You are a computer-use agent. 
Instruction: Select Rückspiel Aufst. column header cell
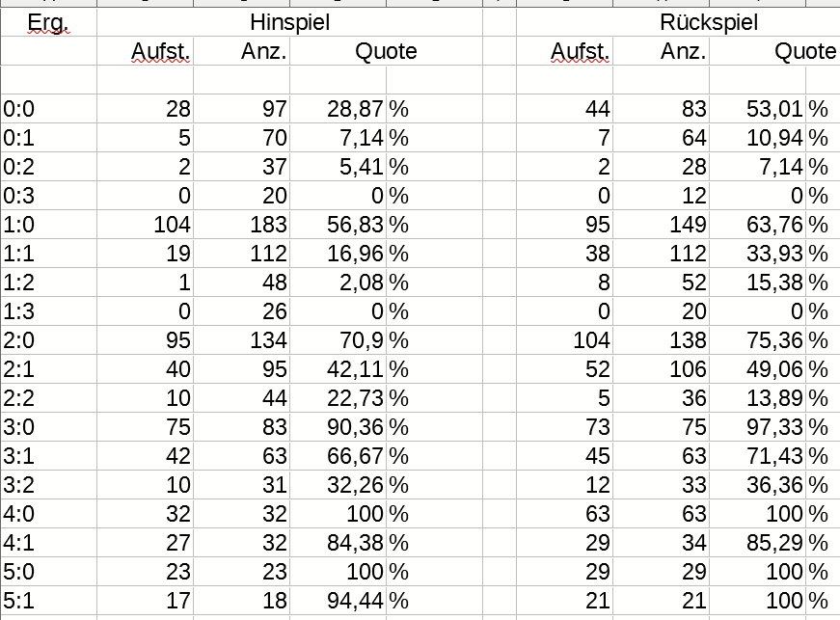pyautogui.click(x=564, y=51)
